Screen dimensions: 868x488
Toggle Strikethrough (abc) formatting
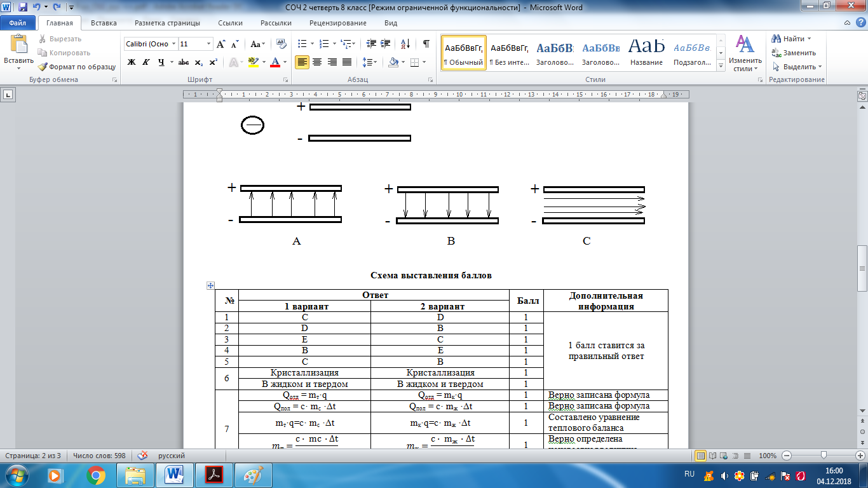[x=184, y=62]
